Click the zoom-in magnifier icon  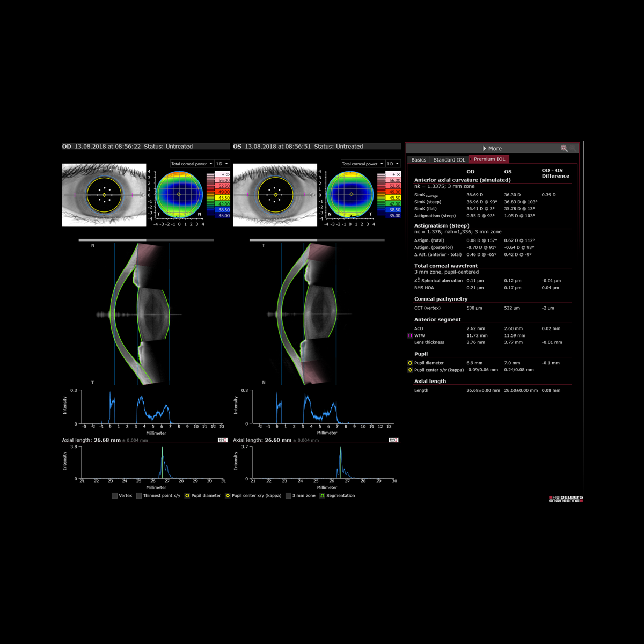(563, 148)
